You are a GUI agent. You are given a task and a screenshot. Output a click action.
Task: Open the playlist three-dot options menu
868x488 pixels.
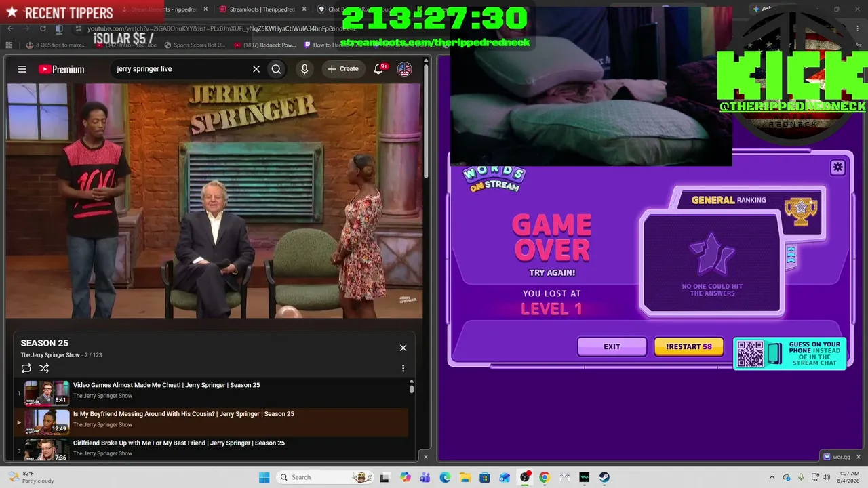coord(403,369)
